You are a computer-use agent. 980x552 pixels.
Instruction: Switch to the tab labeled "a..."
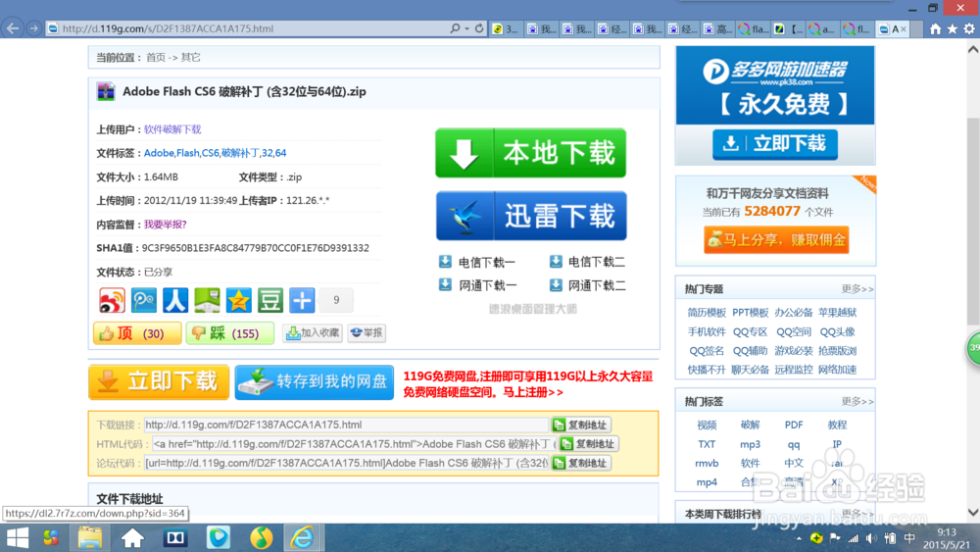click(823, 28)
